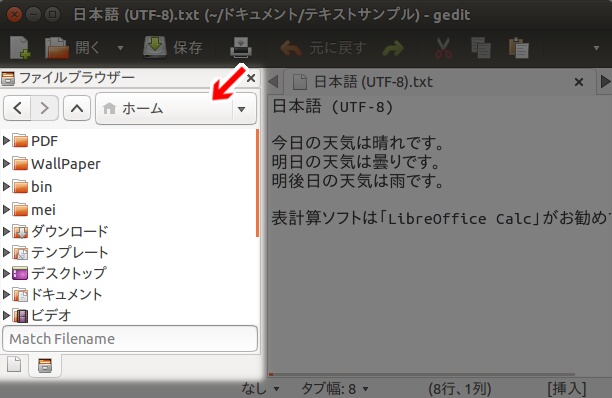The width and height of the screenshot is (612, 398).
Task: Click the 保存 save button
Action: pyautogui.click(x=173, y=48)
